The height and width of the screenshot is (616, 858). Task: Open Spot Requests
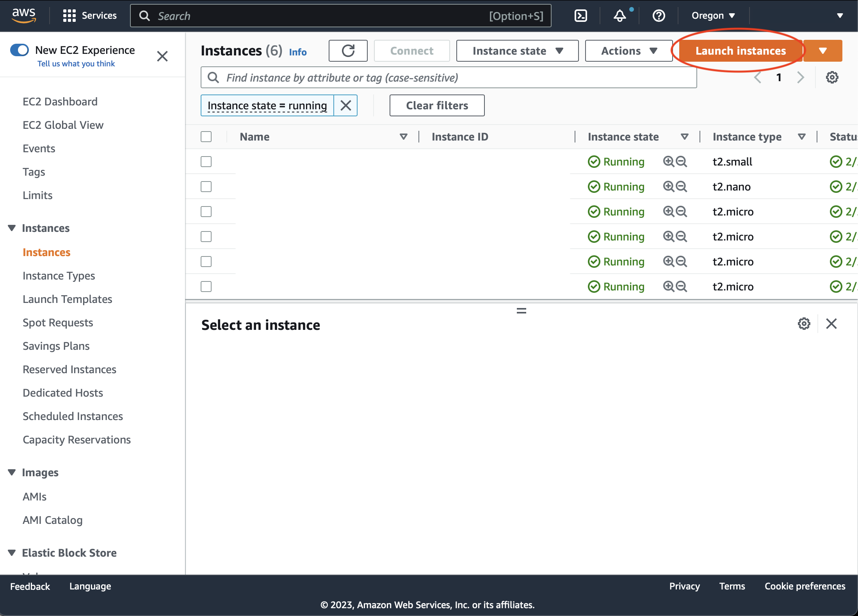pos(58,322)
